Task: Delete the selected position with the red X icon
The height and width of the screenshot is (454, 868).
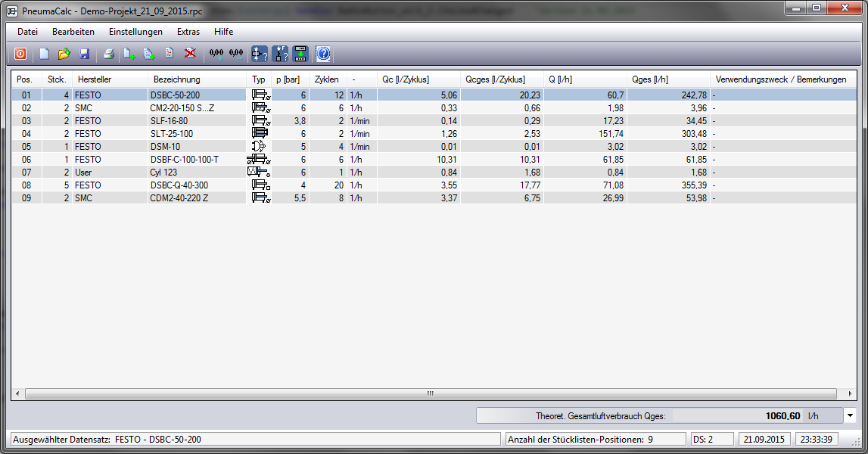Action: pyautogui.click(x=190, y=53)
